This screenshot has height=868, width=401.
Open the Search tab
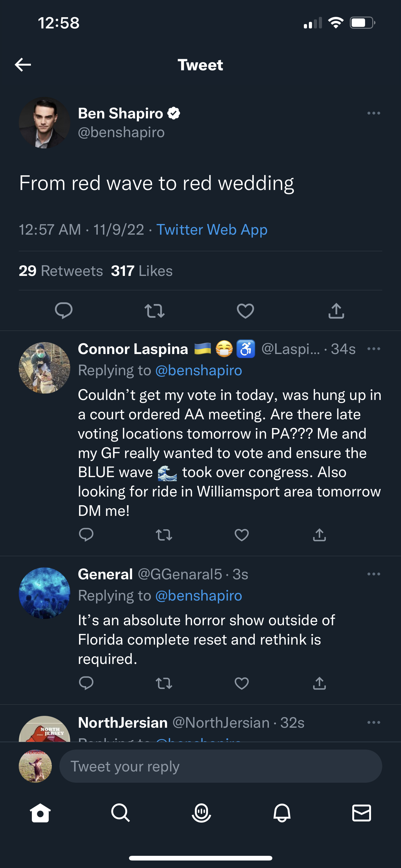[x=120, y=813]
